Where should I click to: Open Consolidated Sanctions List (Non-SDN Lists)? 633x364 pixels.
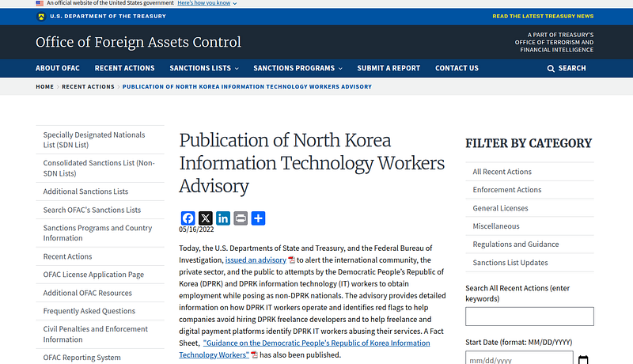click(100, 168)
